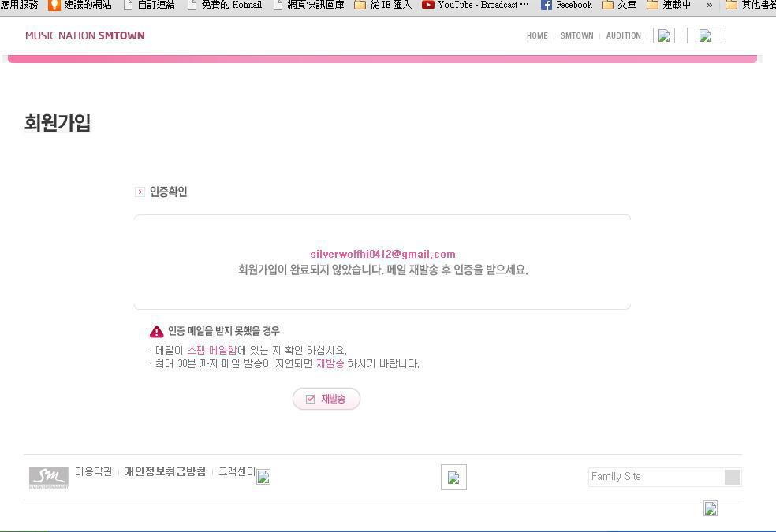Image resolution: width=776 pixels, height=532 pixels.
Task: Open AUDITION in the top navigation
Action: tap(624, 35)
